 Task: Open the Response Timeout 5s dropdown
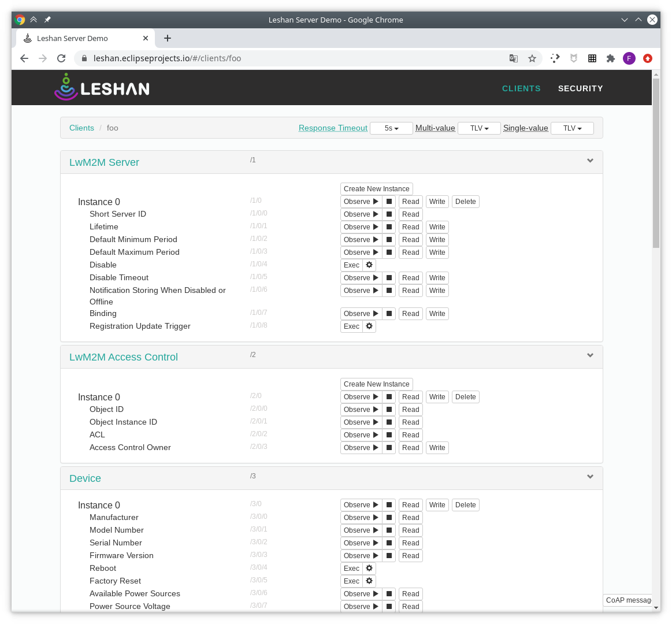[391, 128]
